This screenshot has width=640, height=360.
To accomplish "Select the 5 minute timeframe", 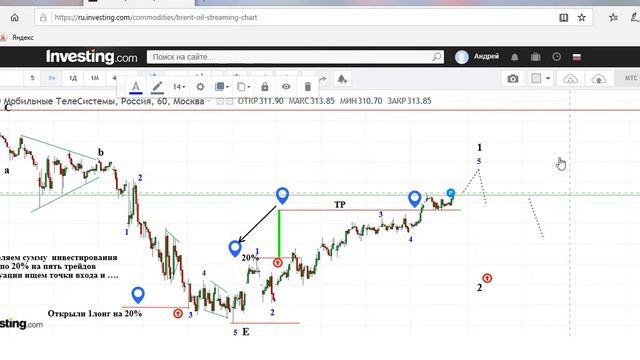I will (32, 78).
